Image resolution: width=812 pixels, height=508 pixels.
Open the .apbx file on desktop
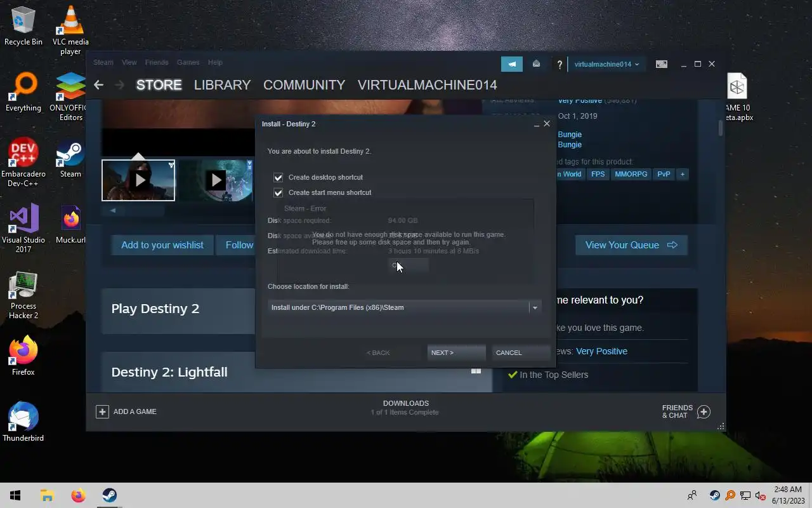pos(738,97)
